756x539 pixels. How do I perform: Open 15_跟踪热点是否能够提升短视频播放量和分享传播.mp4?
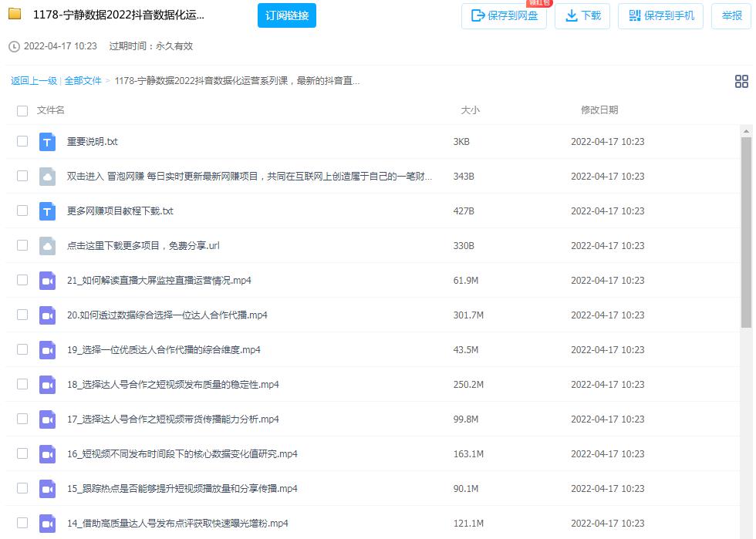tap(182, 489)
